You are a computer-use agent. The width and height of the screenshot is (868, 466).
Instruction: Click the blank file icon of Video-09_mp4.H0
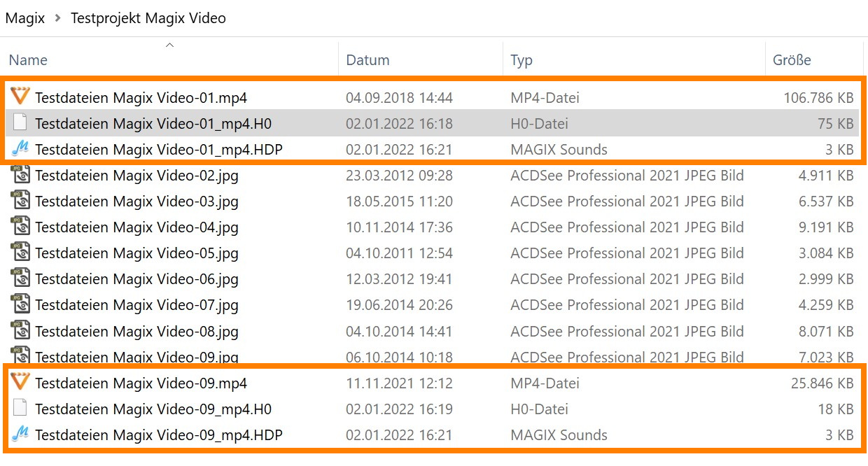pyautogui.click(x=20, y=409)
